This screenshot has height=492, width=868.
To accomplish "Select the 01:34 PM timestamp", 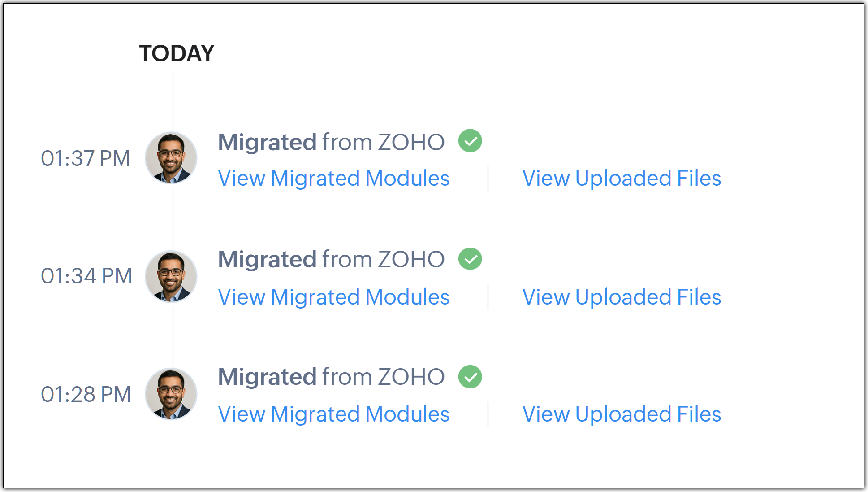I will pyautogui.click(x=86, y=276).
